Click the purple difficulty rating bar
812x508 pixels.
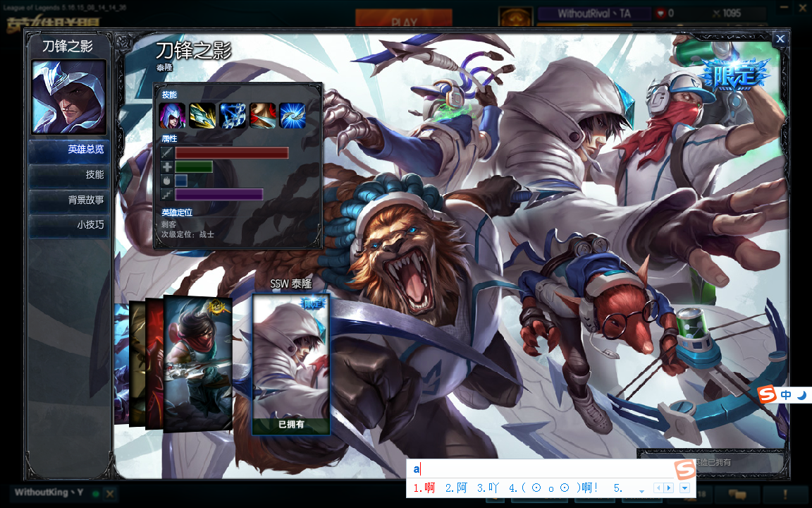click(219, 195)
